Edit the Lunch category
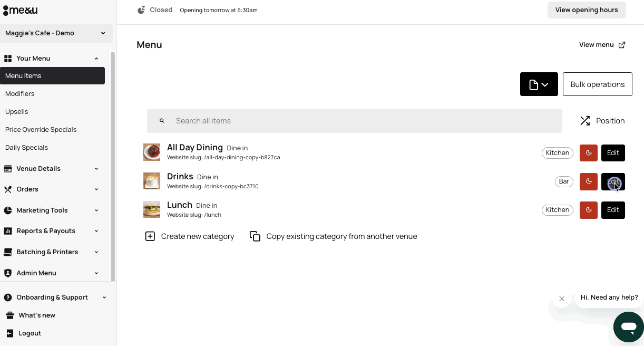 pyautogui.click(x=613, y=210)
